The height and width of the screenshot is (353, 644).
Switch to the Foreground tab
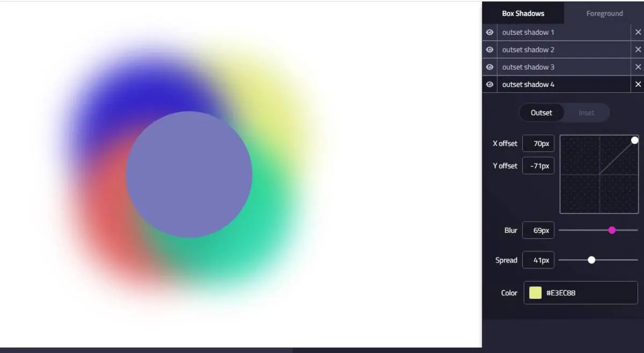coord(604,13)
